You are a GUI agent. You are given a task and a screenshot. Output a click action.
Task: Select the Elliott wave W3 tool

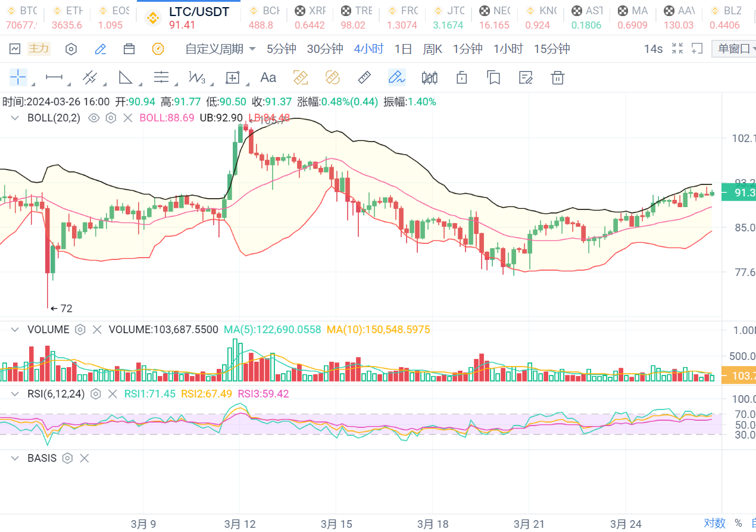(196, 77)
